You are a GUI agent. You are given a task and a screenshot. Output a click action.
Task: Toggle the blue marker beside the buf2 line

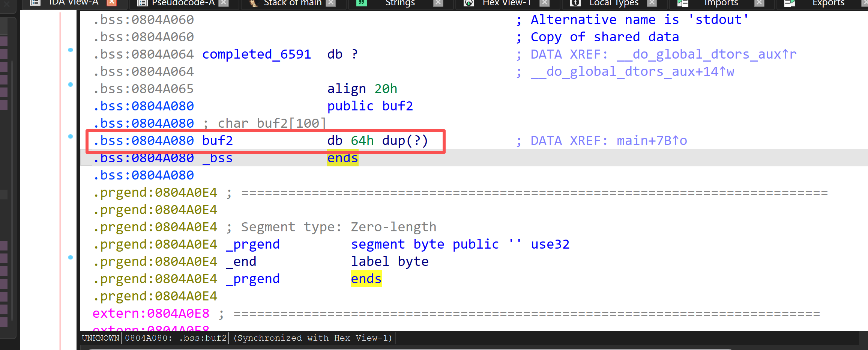(x=70, y=137)
